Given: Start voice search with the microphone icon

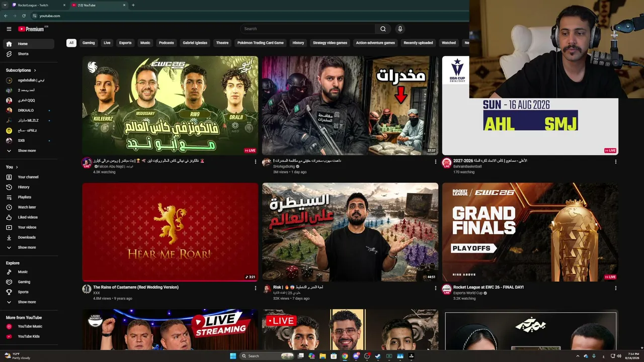Looking at the screenshot, I should pyautogui.click(x=400, y=29).
